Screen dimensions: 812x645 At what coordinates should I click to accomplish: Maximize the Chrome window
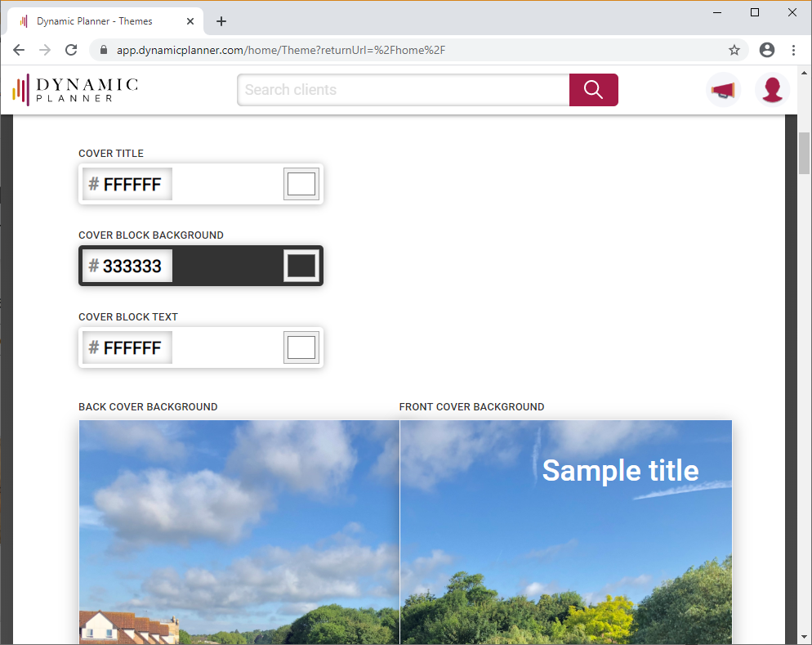click(x=755, y=12)
